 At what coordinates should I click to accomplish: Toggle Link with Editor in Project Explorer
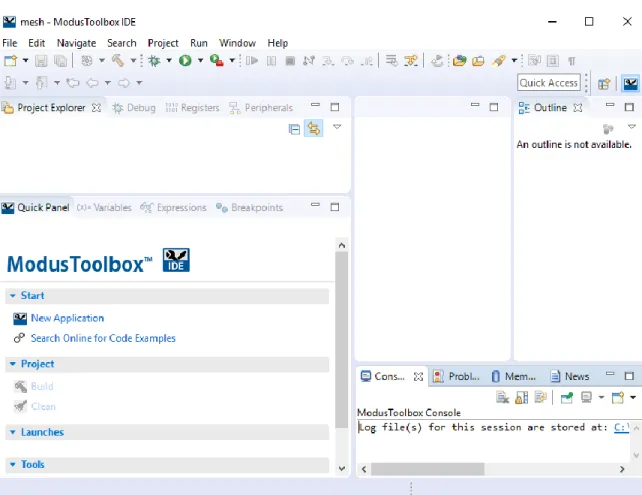pos(314,129)
